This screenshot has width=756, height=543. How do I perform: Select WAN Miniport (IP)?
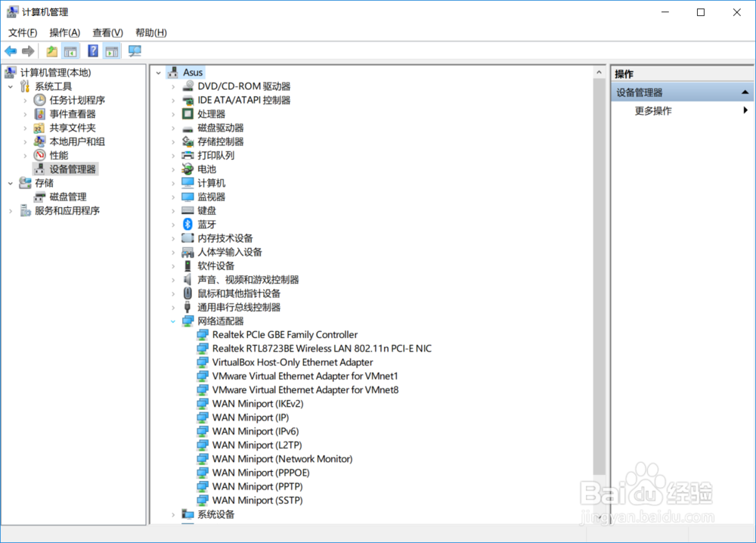point(250,417)
